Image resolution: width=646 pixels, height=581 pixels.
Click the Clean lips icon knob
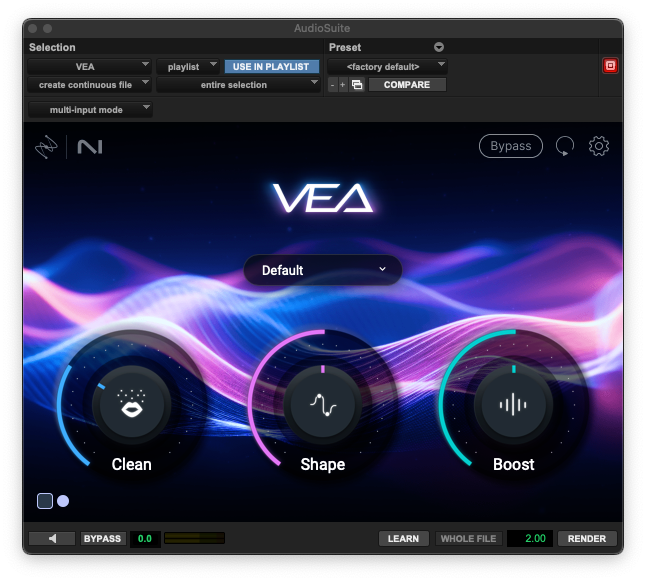[131, 405]
